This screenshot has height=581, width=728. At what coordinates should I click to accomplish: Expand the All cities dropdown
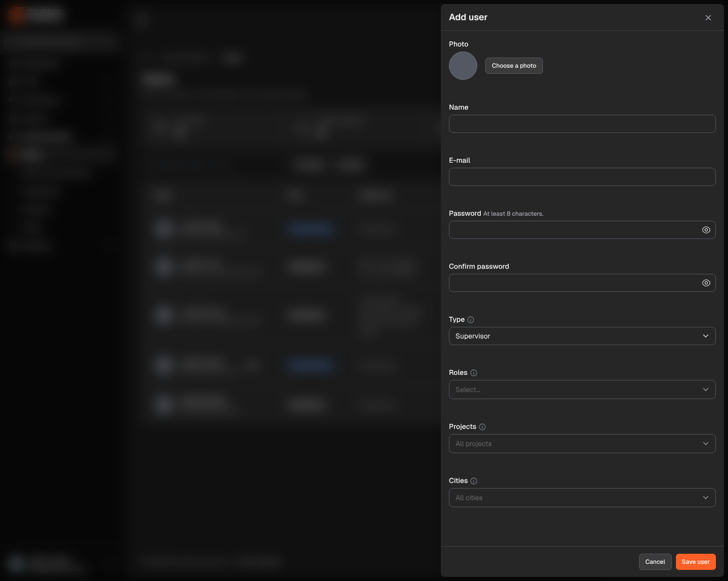point(582,498)
